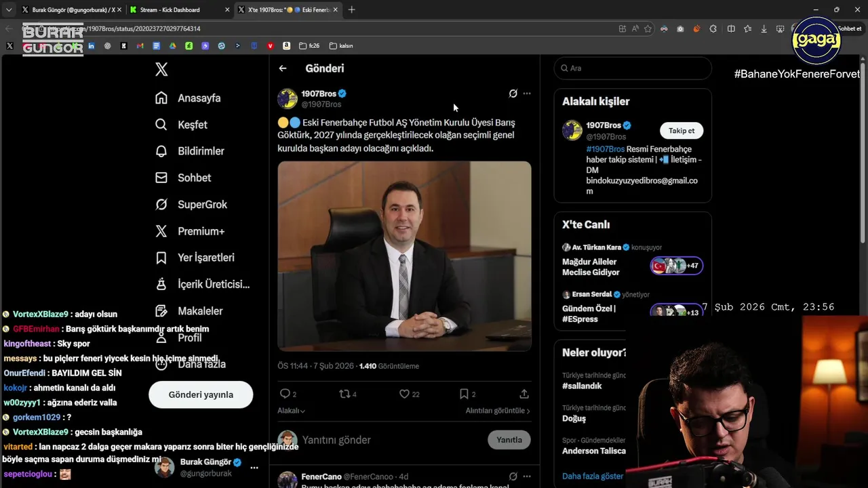The height and width of the screenshot is (488, 868).
Task: Close the X'te 1907Bros tab
Action: pos(335,10)
